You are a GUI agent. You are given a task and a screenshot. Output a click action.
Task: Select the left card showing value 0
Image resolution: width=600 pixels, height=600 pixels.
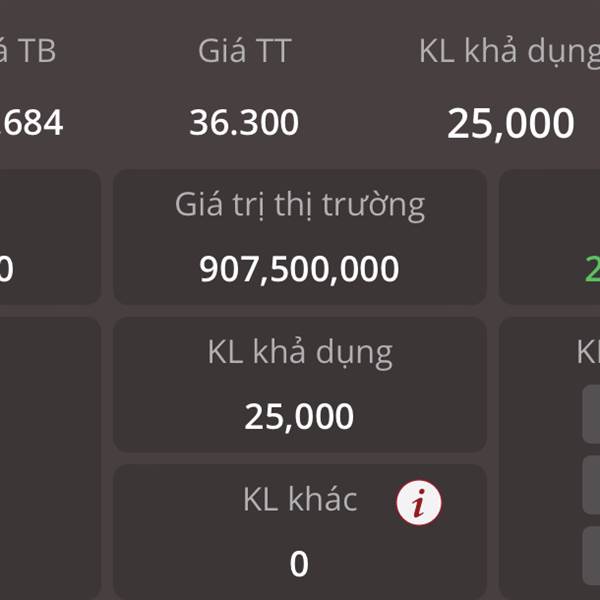click(x=50, y=237)
